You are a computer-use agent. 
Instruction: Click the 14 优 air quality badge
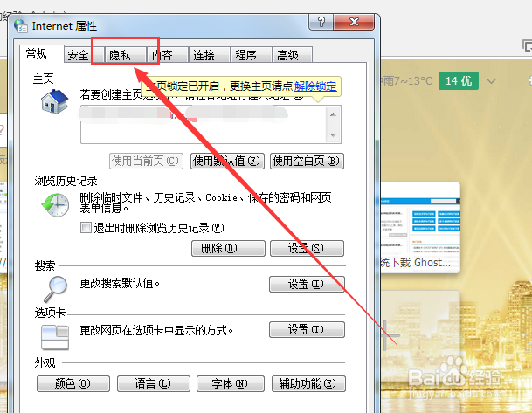pos(459,80)
